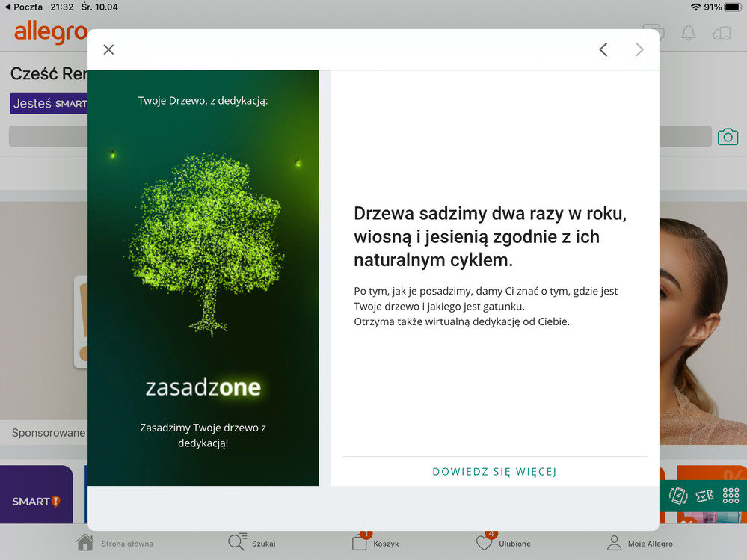The height and width of the screenshot is (560, 747).
Task: Tap the Allegro logo
Action: pos(51,32)
